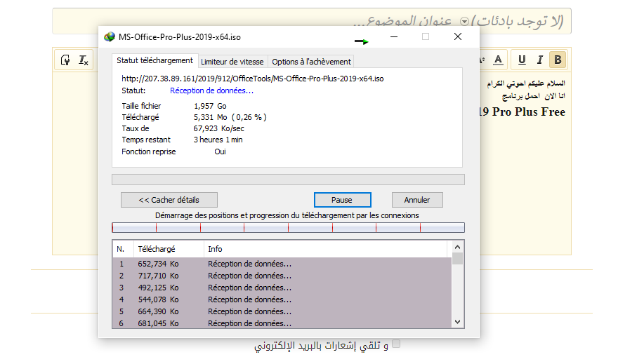Click file size value 1,957 Go

(x=210, y=106)
